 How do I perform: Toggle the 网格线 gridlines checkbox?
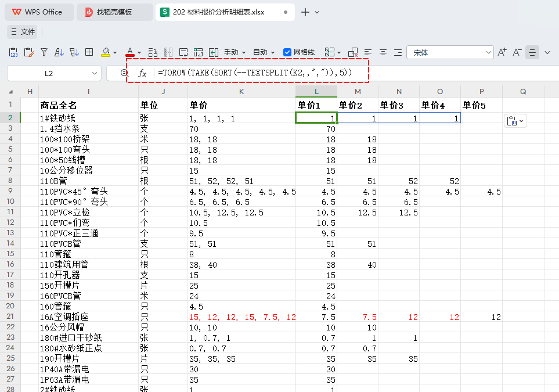(x=287, y=52)
